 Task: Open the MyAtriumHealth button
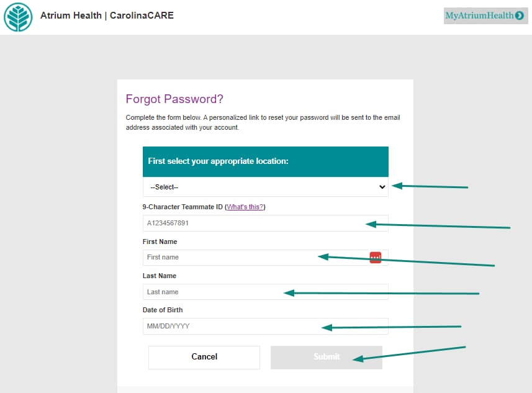485,16
